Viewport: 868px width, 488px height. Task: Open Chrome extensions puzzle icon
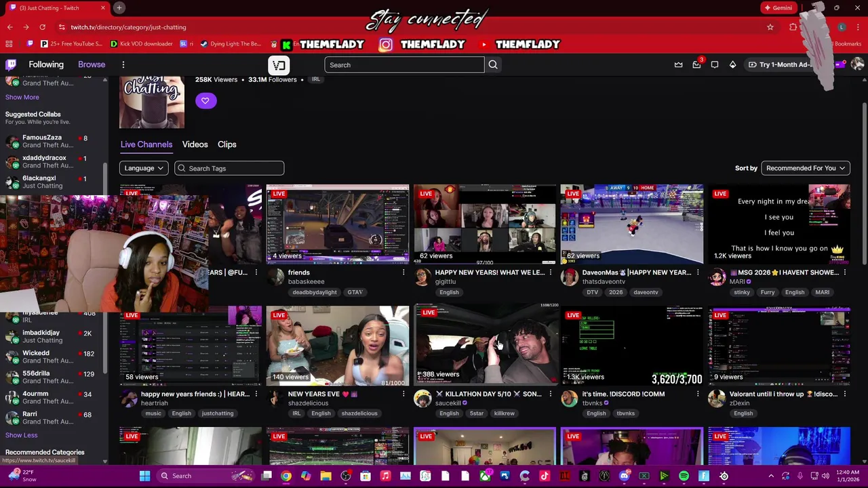793,27
